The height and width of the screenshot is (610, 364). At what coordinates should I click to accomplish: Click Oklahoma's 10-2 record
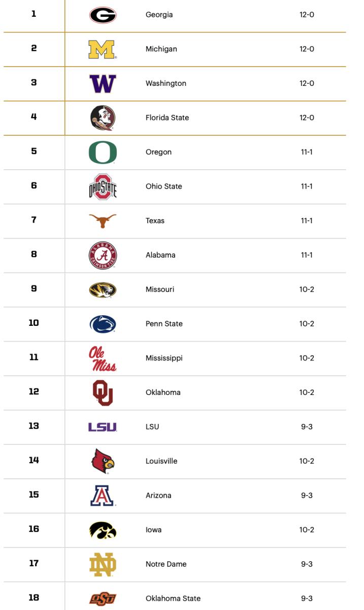307,392
